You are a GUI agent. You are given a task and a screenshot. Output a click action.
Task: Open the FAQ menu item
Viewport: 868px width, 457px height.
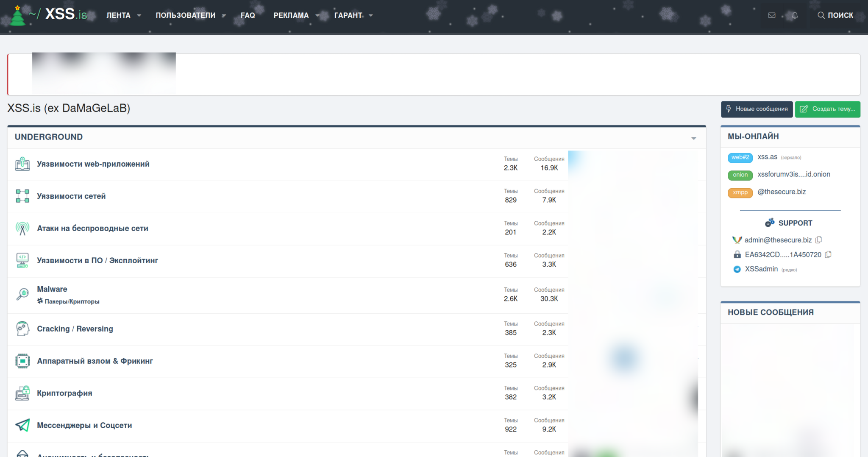[247, 15]
